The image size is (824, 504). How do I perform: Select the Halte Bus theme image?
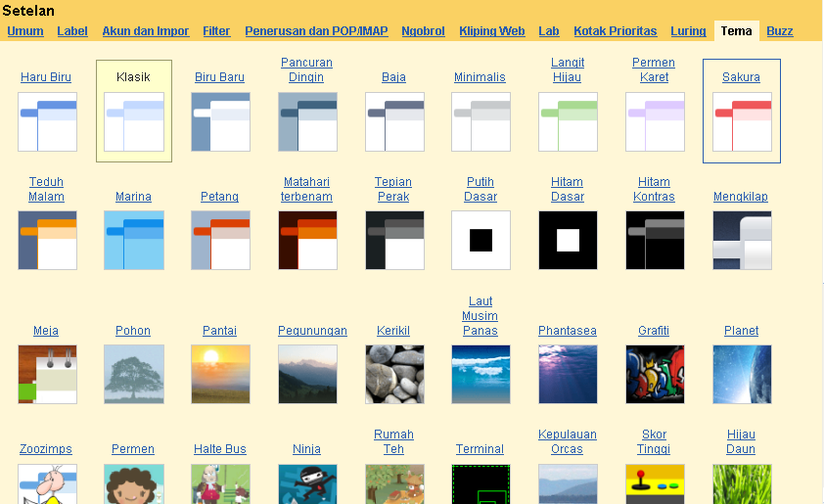coord(221,484)
